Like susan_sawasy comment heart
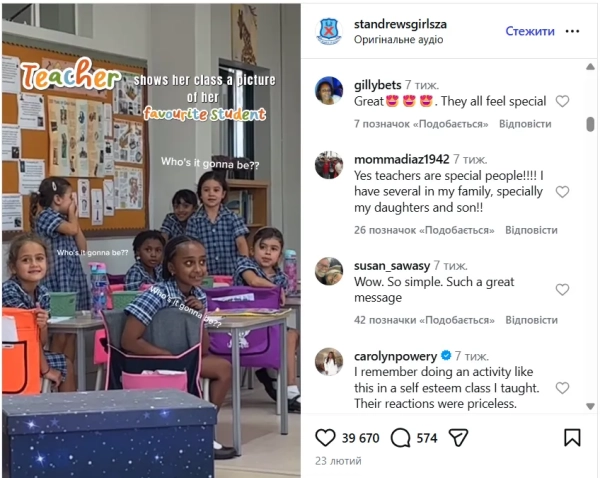The image size is (600, 478). tap(562, 290)
